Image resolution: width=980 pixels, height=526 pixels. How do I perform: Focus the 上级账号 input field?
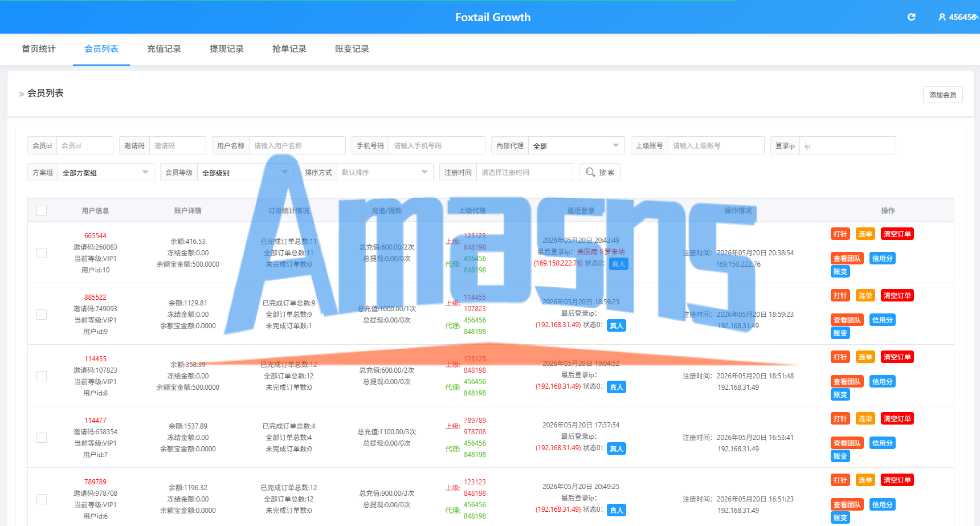716,145
